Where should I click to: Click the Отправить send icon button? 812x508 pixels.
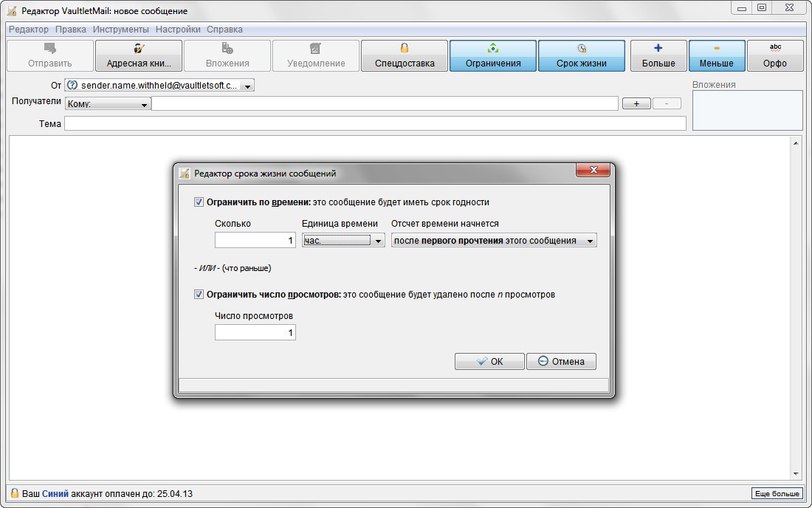point(50,55)
